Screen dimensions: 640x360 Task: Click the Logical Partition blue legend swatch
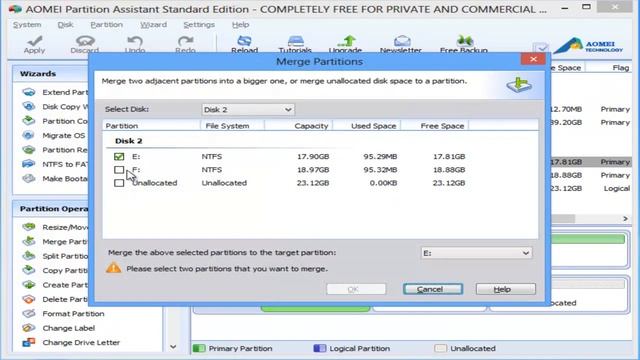pos(320,348)
